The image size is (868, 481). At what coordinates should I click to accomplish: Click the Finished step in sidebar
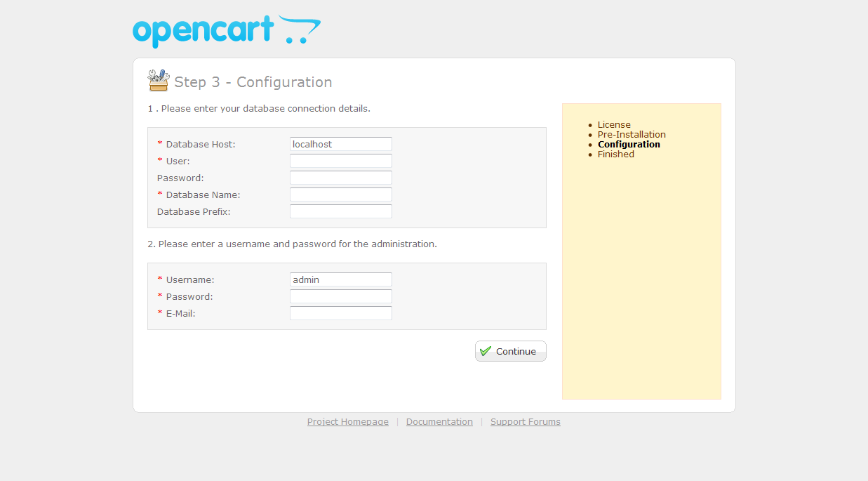(615, 154)
